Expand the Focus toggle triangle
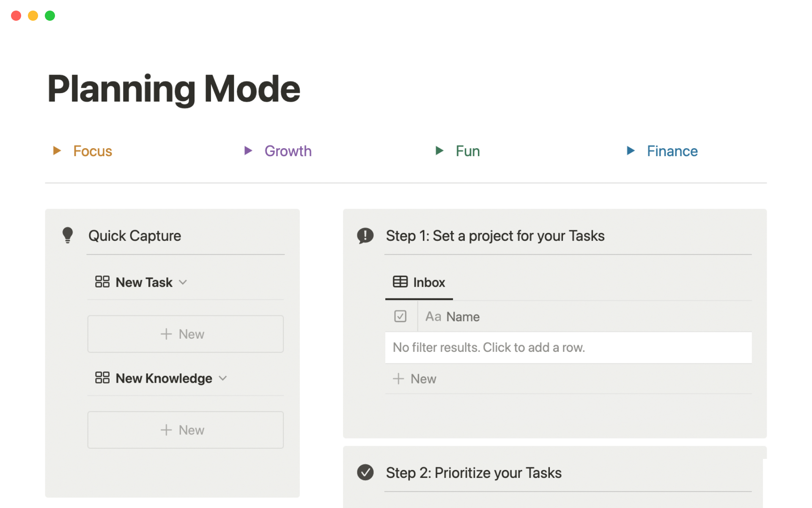The width and height of the screenshot is (812, 508). tap(57, 151)
